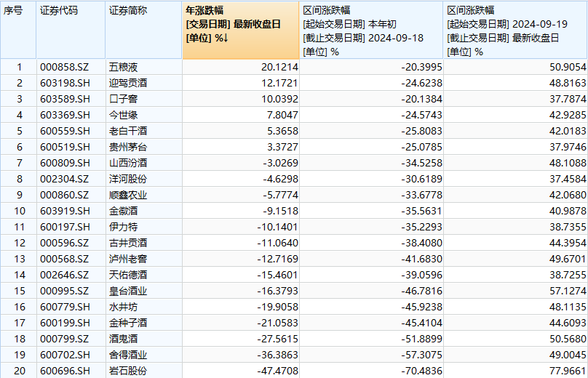Click stock code 000596.SZ

tap(65, 243)
